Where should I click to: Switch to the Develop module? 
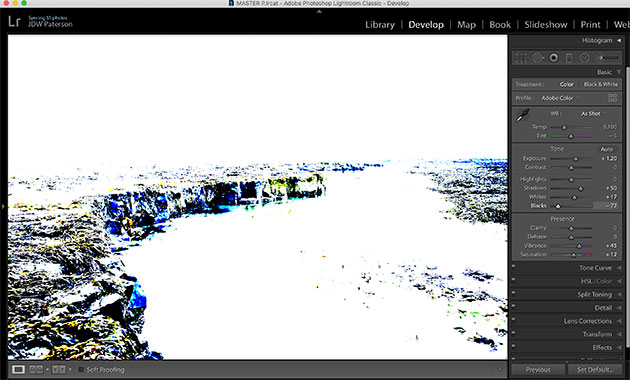(x=426, y=25)
